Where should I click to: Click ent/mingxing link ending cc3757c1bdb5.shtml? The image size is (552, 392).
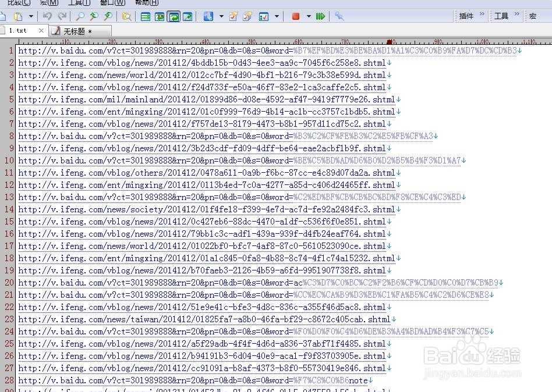coord(207,112)
